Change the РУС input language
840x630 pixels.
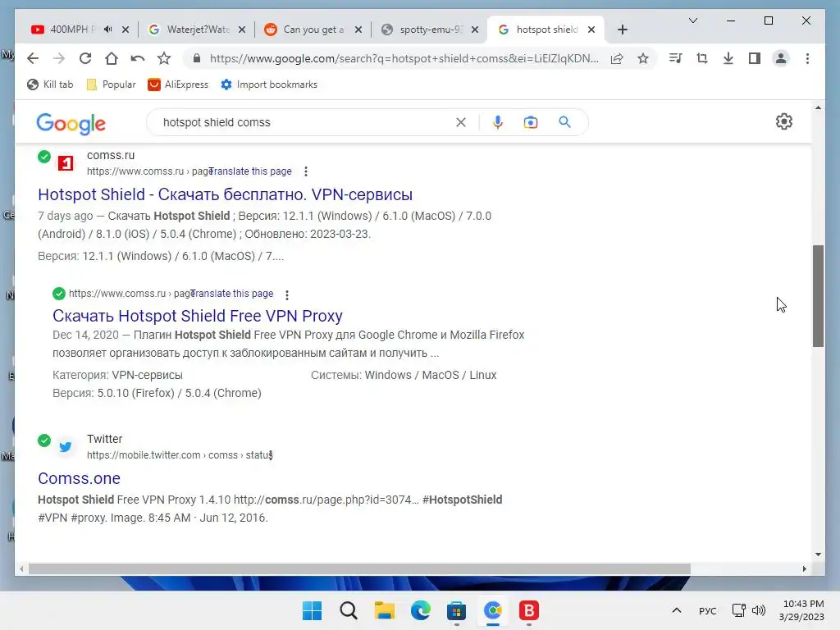tap(708, 611)
